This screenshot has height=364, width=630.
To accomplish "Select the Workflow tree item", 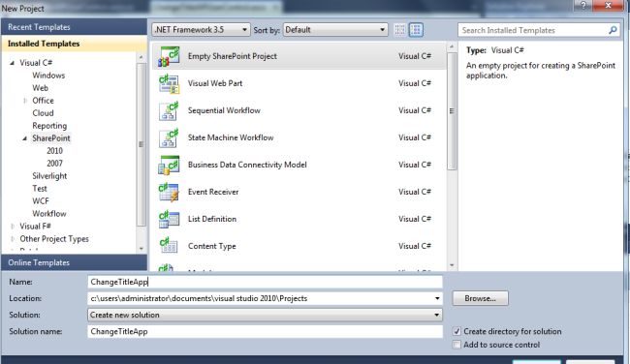I will (x=49, y=214).
